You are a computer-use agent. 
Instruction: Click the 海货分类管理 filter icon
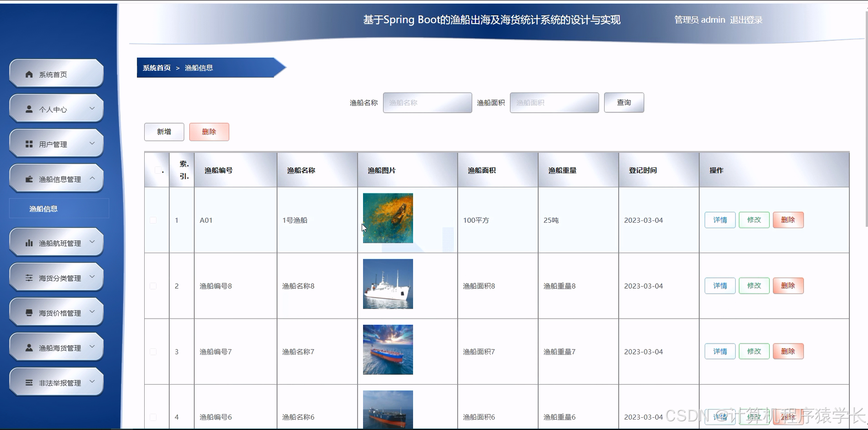(x=28, y=277)
